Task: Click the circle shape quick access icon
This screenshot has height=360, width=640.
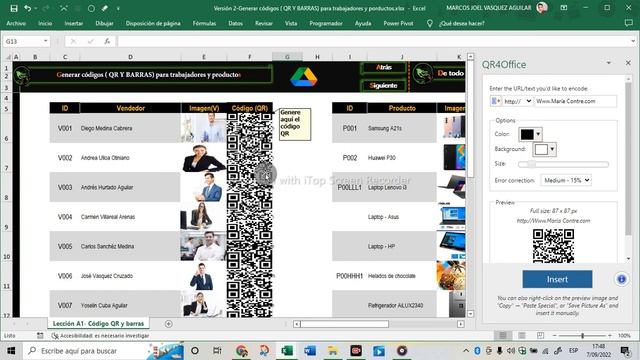Action: coord(91,8)
